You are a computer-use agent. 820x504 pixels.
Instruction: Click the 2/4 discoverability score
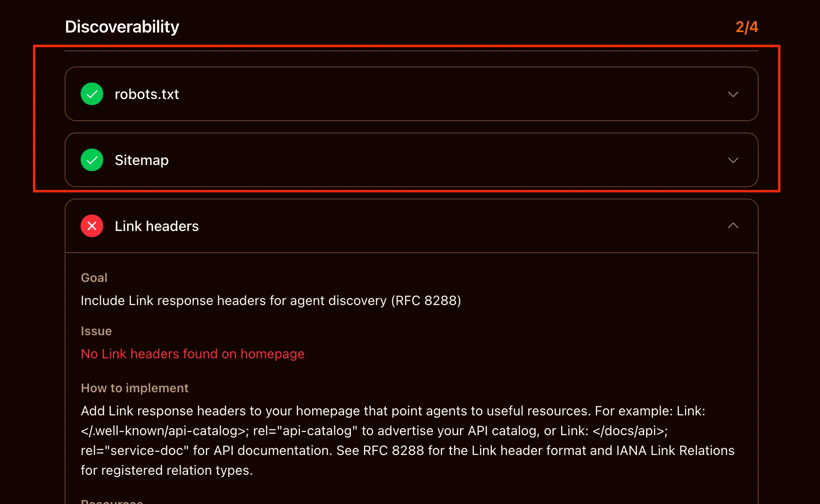(x=746, y=27)
